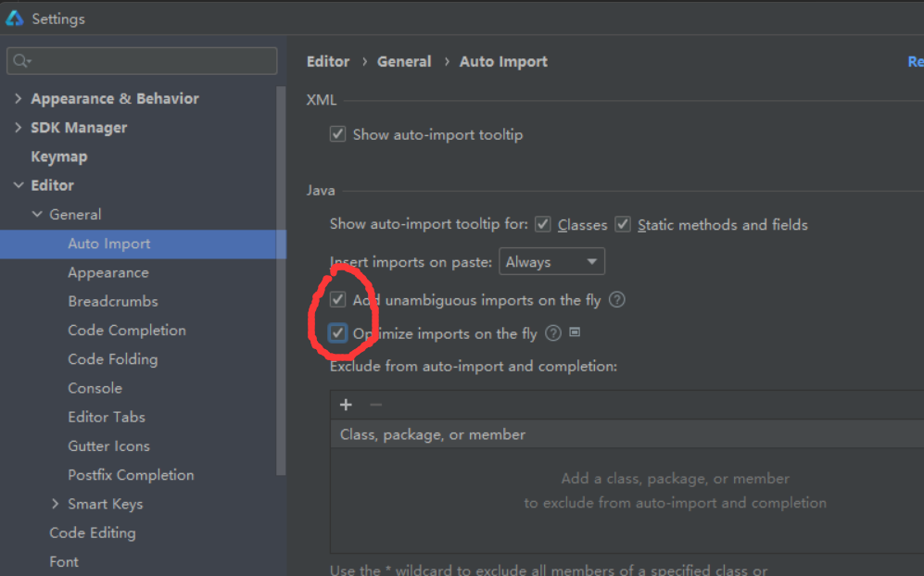Click the DevEco Studio logo in title bar
This screenshot has height=576, width=924.
coord(15,18)
